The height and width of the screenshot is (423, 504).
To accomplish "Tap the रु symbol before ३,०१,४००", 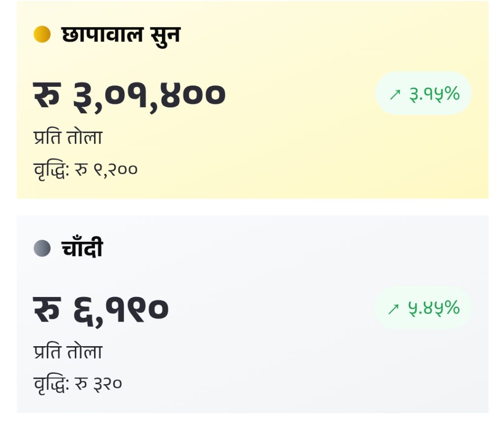I will pyautogui.click(x=46, y=94).
